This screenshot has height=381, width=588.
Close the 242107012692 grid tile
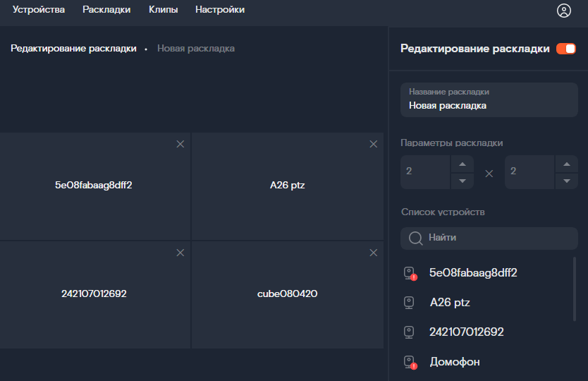pos(180,253)
